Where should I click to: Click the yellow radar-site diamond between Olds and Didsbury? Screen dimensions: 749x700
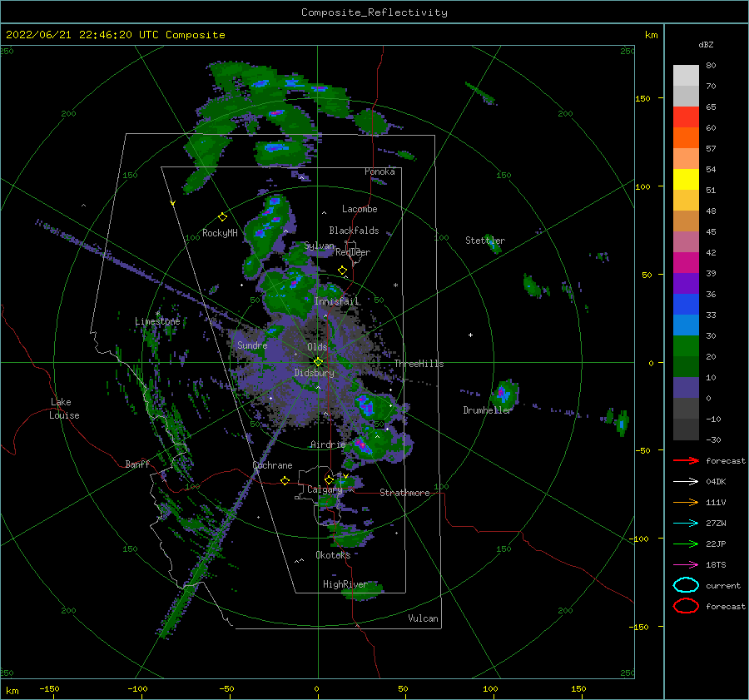click(318, 362)
